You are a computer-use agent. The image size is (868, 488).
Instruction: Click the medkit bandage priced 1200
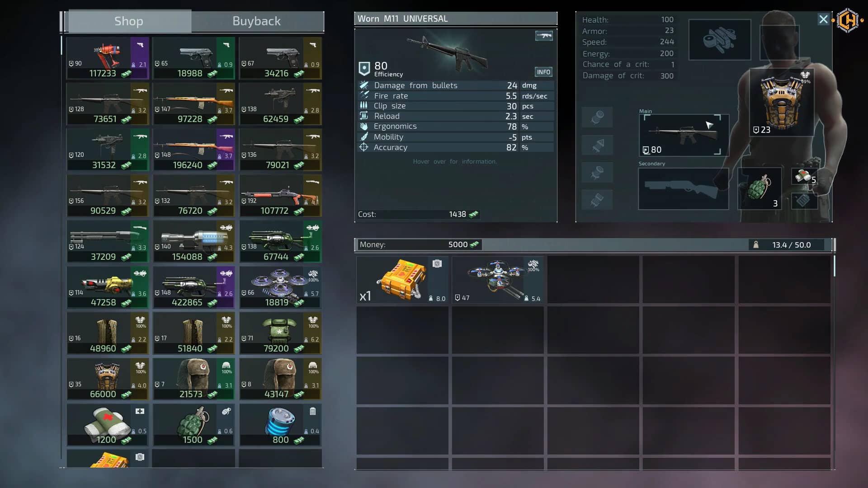[107, 424]
